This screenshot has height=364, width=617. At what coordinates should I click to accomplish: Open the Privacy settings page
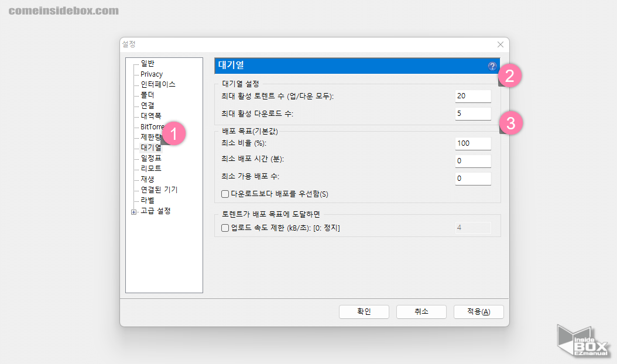coord(152,74)
